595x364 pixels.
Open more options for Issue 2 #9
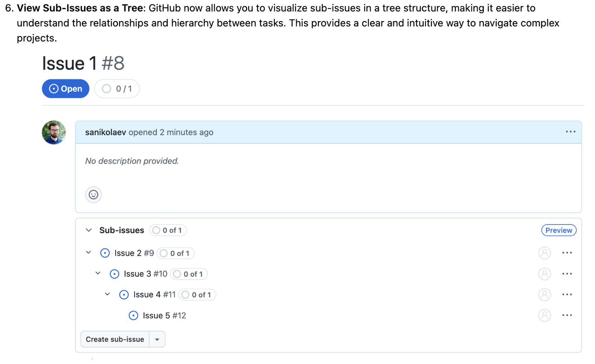coord(567,253)
